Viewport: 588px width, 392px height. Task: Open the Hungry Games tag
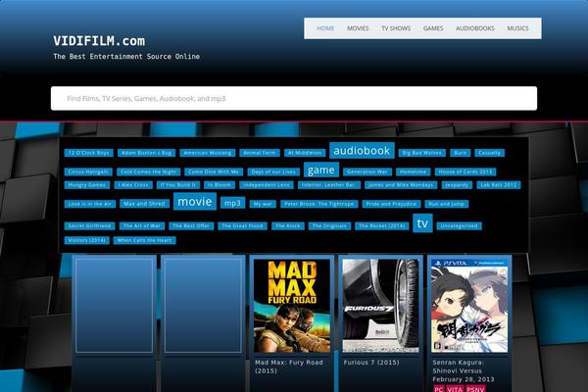[87, 185]
